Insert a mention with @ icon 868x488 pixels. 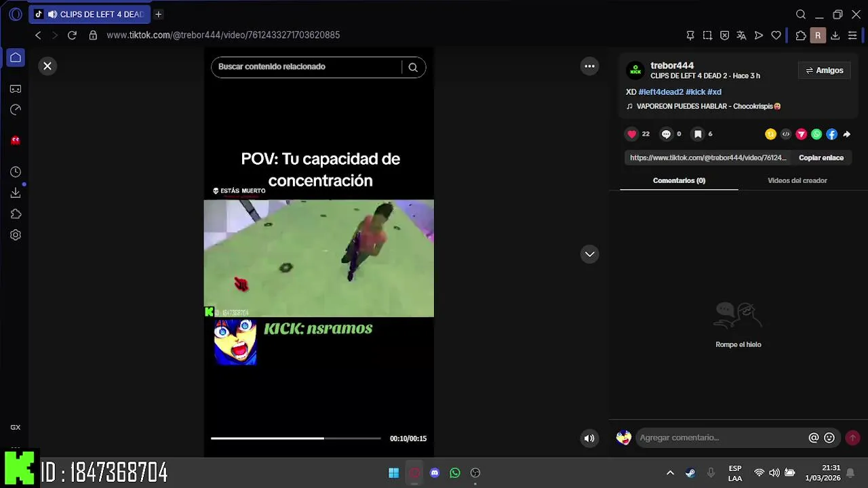pyautogui.click(x=814, y=438)
